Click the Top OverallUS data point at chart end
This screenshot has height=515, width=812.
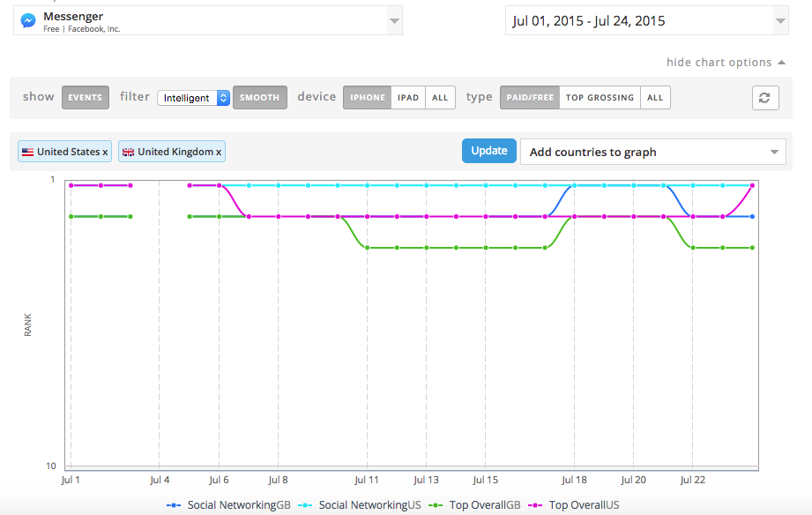(x=752, y=185)
